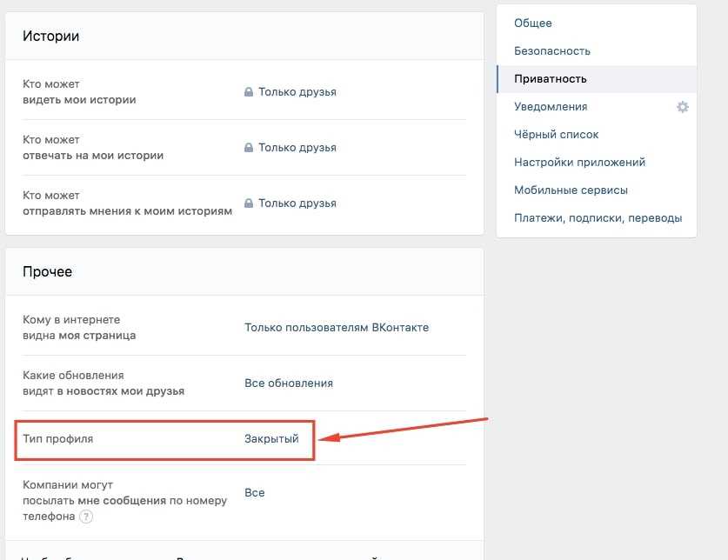Click the help question mark icon near телефона
Screen dimensions: 728x560
86,517
